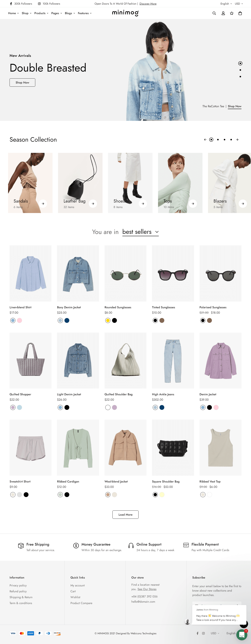
Task: Open the Shop menu
Action: (26, 13)
